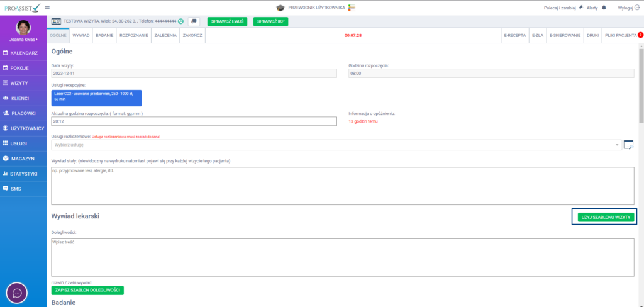Viewport: 644px width, 307px height.
Task: Click the service search window icon
Action: [628, 145]
